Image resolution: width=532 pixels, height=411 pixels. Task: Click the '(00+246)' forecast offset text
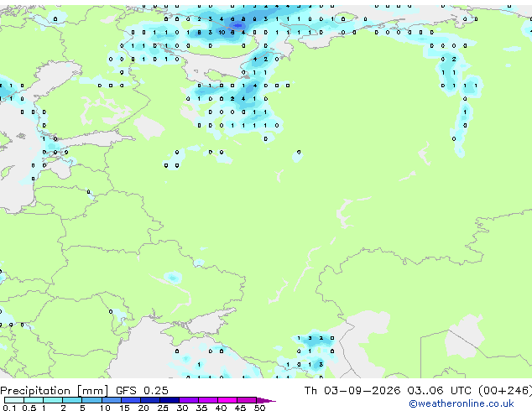coord(505,391)
